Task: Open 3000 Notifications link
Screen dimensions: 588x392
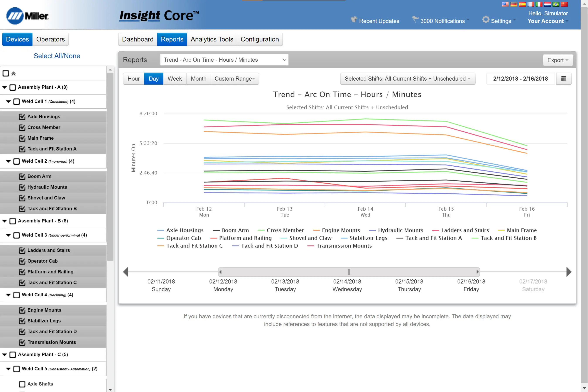Action: 442,21
